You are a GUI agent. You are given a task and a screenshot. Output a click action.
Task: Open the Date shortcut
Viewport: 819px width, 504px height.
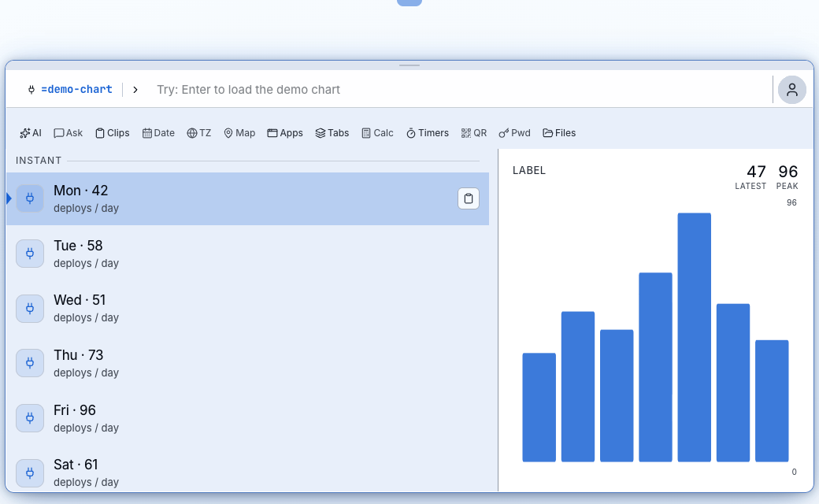coord(158,133)
